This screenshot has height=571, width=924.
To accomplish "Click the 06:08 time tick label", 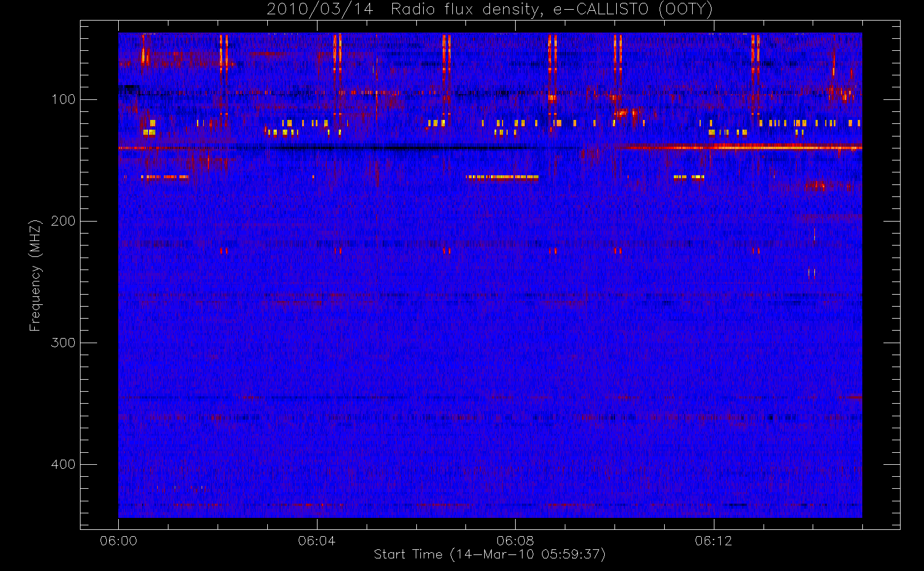I will 515,541.
